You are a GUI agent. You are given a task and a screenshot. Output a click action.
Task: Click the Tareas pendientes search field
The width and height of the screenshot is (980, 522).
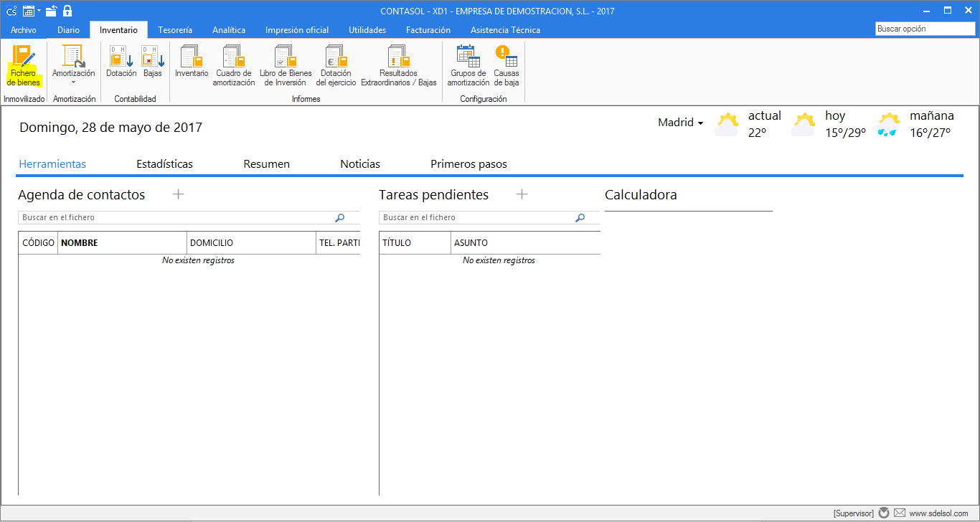pyautogui.click(x=489, y=217)
